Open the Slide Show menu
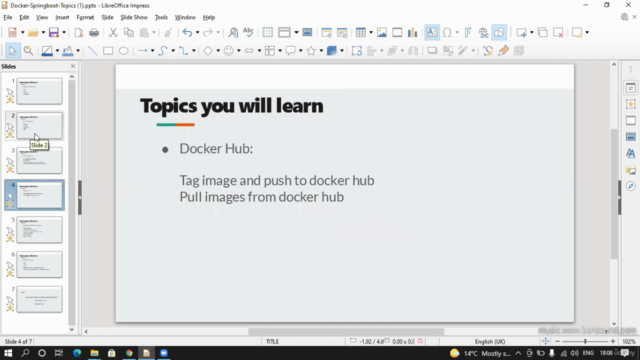The width and height of the screenshot is (640, 360). [133, 17]
